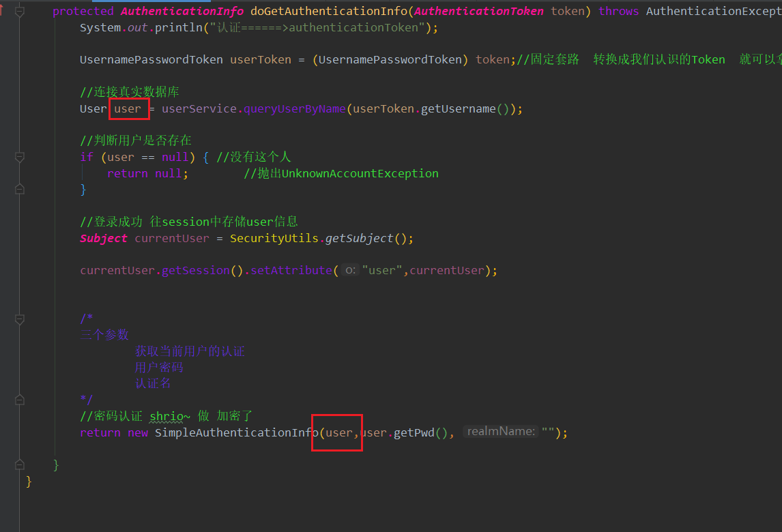
Task: Click the 用户密码 comment line
Action: (x=159, y=368)
